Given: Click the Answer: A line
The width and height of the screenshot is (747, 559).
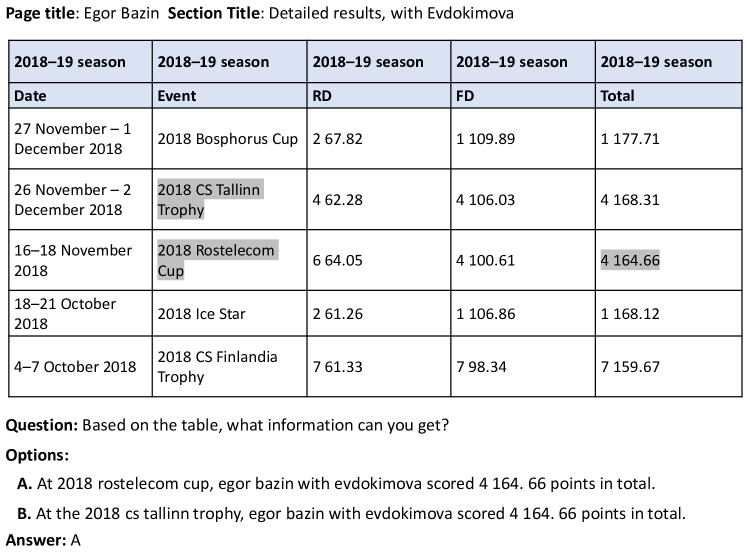Looking at the screenshot, I should click(x=43, y=540).
